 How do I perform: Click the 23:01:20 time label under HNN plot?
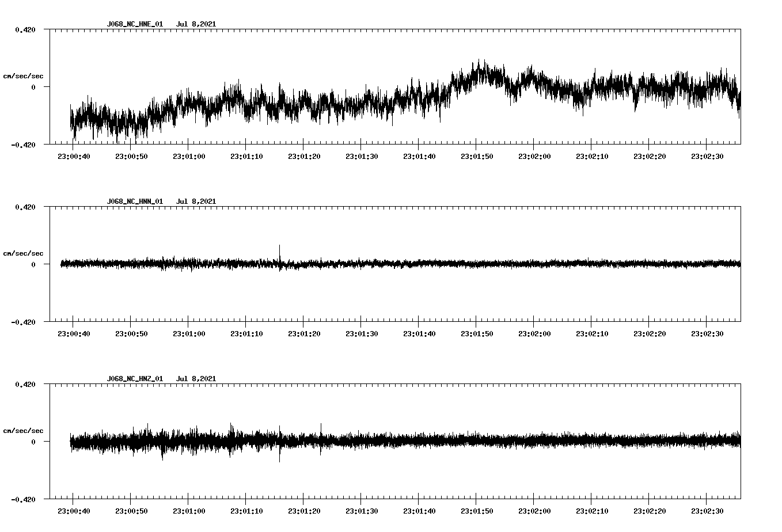click(303, 334)
